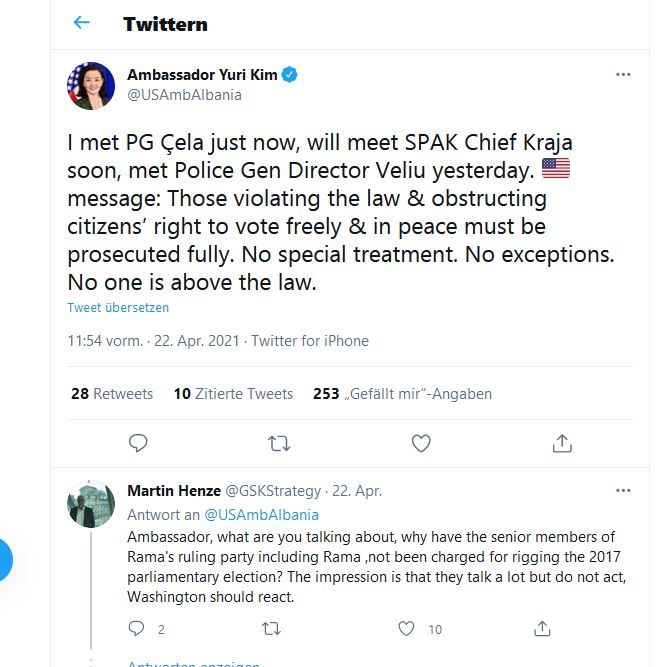Reply to Martin Henze's comment
661x667 pixels.
click(x=138, y=629)
